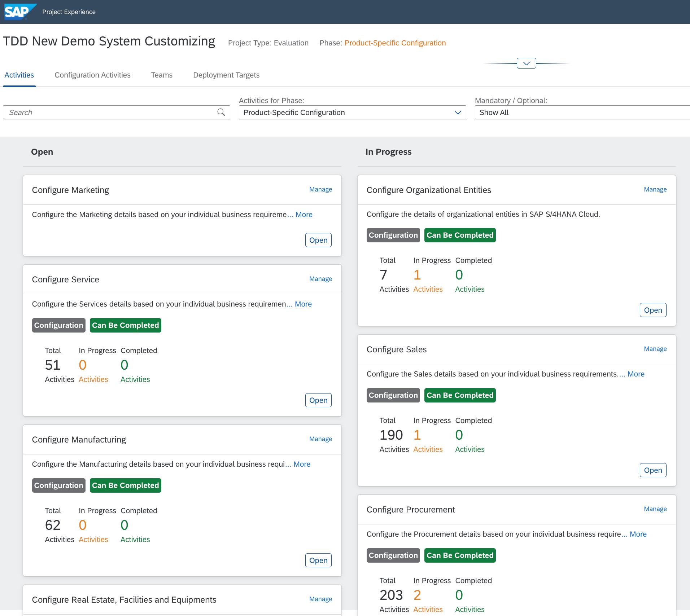Click Manage on Configure Service card
Screen dimensions: 690x616
click(x=320, y=279)
